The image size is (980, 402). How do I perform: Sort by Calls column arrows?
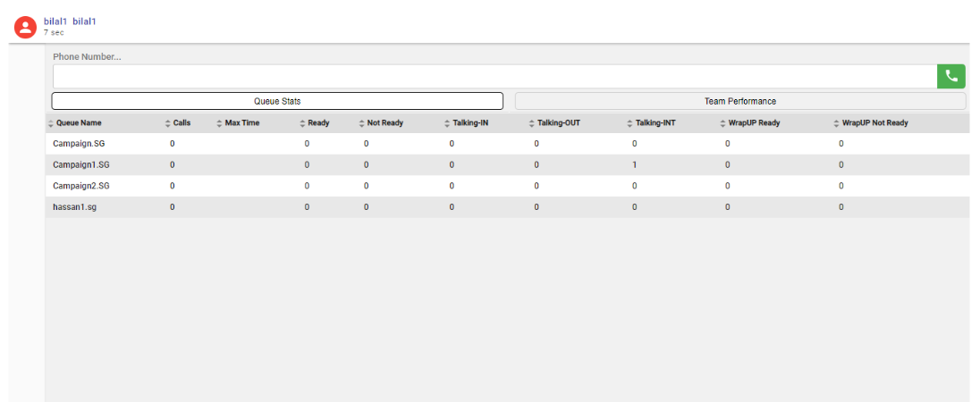pyautogui.click(x=167, y=123)
